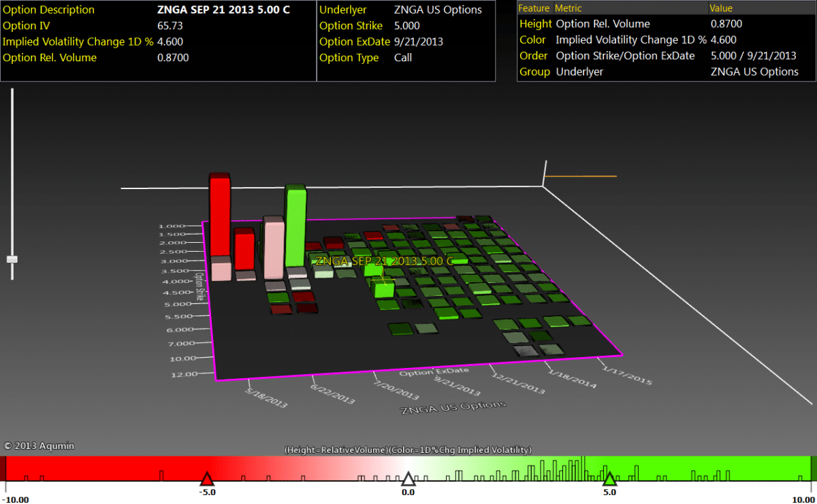Click the 5/18/2013 expiration date label
817x504 pixels.
click(x=266, y=398)
